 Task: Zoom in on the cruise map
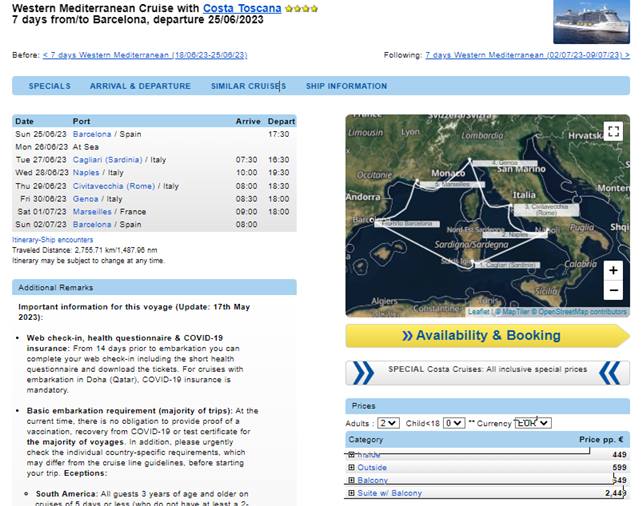613,270
